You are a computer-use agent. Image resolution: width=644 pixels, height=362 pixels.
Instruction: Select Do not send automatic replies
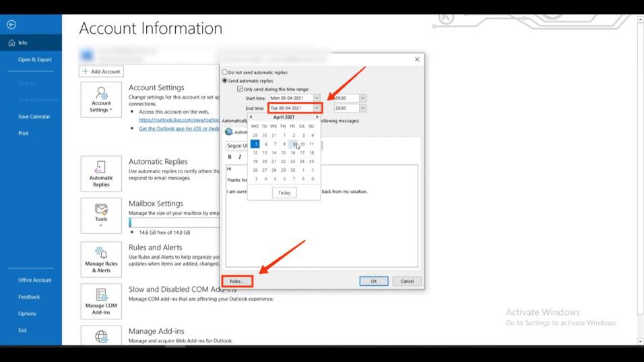tap(225, 72)
